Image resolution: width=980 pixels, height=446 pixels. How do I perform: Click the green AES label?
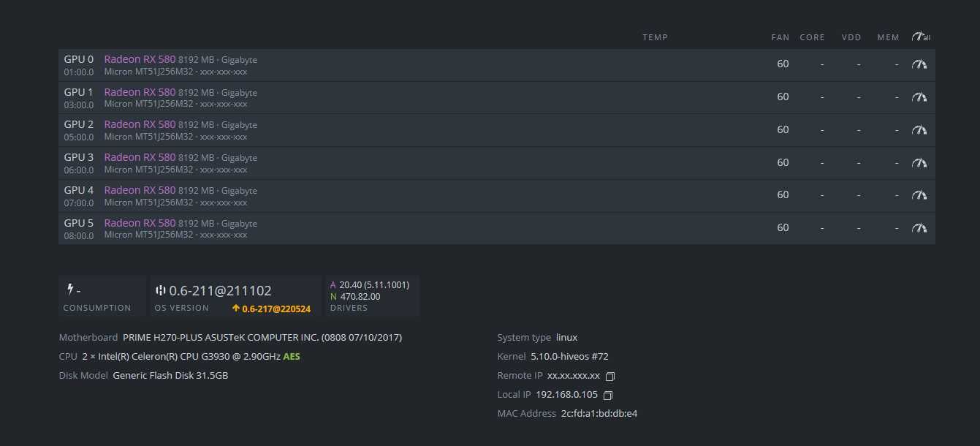292,357
